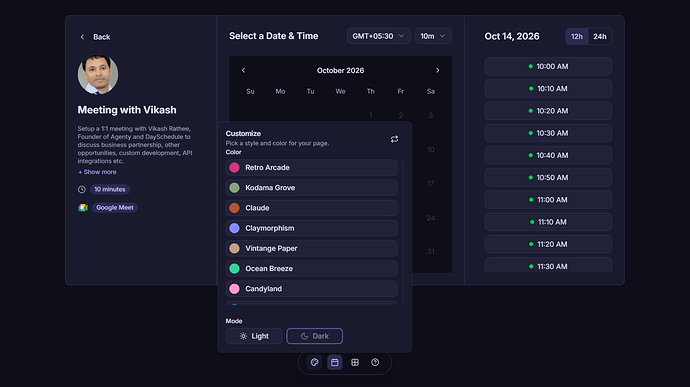Pick the 10:50 AM time slot
The height and width of the screenshot is (387, 690).
[548, 177]
